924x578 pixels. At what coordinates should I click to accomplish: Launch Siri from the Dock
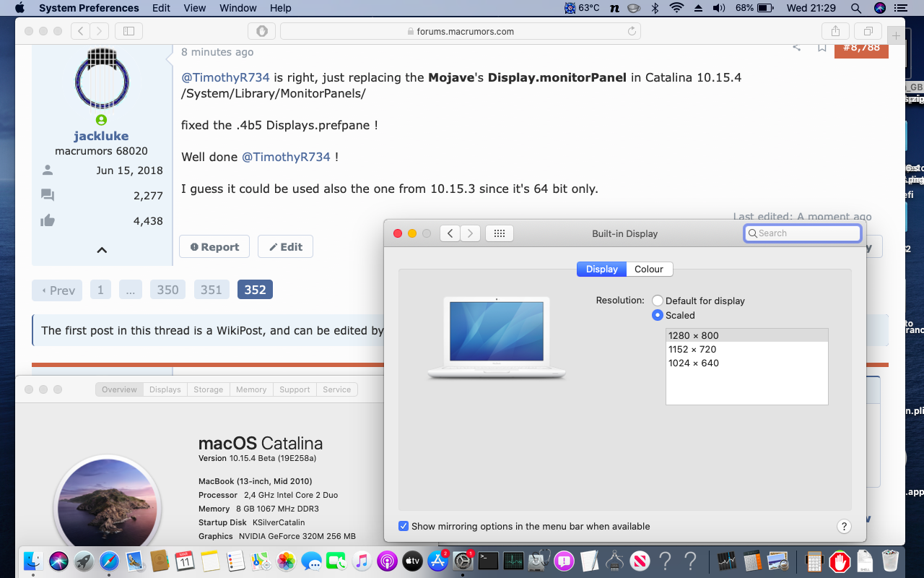pos(58,561)
